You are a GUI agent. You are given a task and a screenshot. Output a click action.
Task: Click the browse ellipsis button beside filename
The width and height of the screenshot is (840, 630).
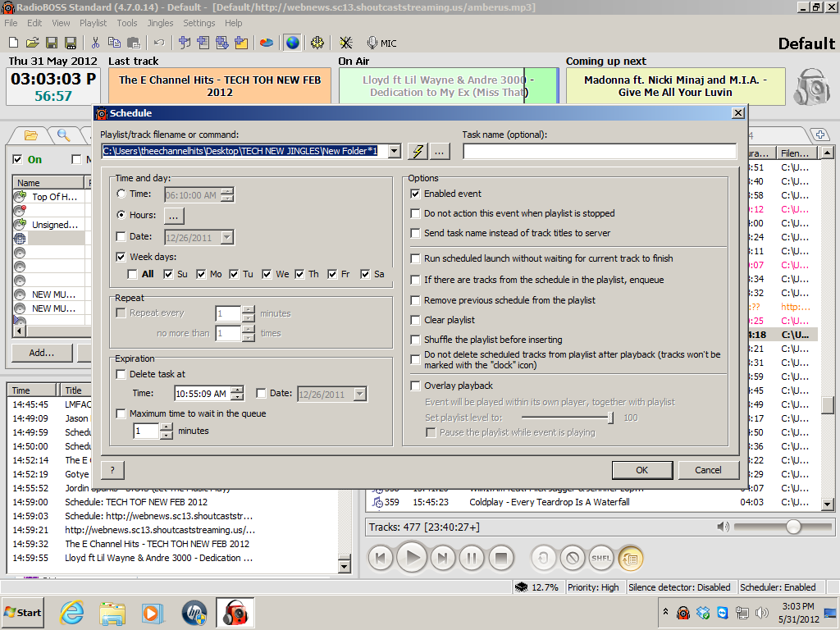tap(440, 151)
